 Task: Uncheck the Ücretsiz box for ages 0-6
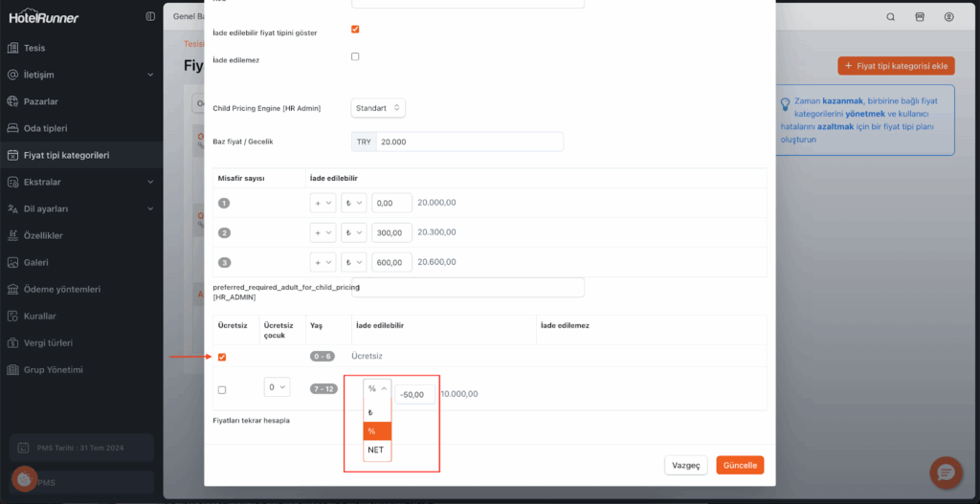coord(222,357)
